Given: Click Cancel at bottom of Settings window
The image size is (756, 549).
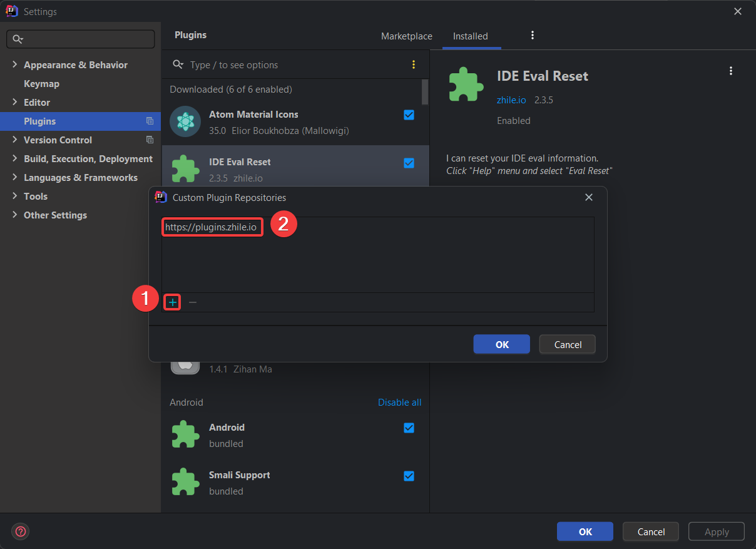Looking at the screenshot, I should pos(651,531).
